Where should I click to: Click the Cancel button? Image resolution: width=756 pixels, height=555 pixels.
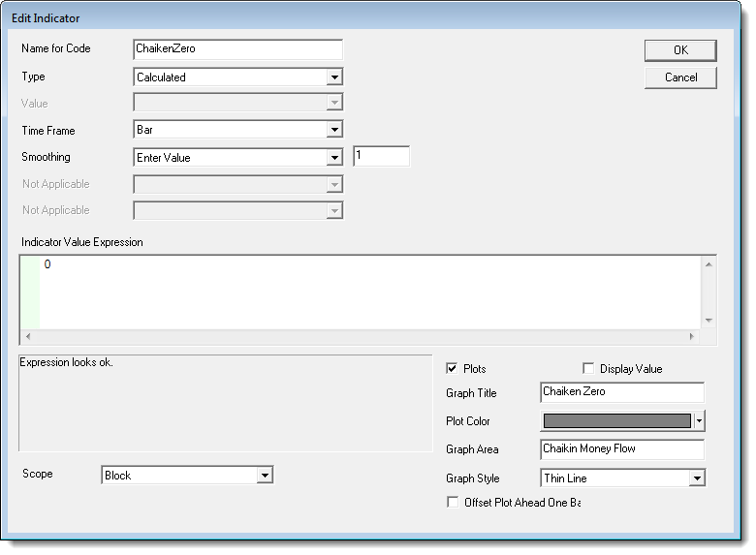(x=680, y=77)
